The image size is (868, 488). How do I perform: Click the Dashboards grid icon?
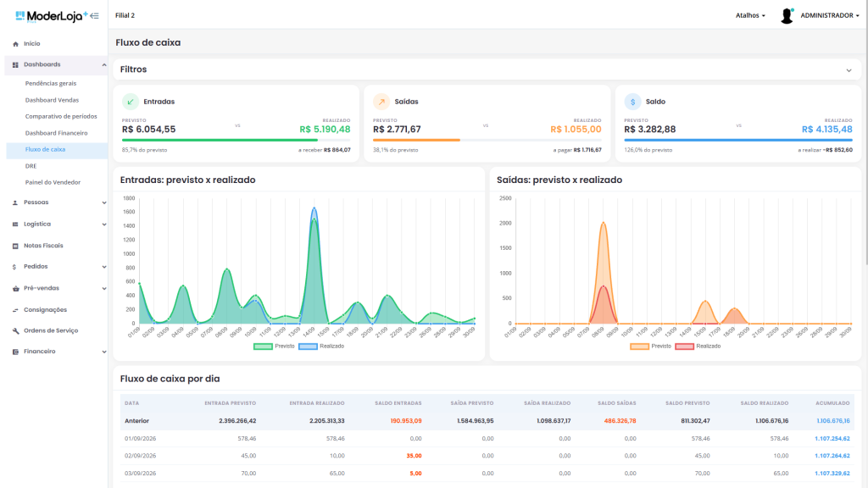point(15,64)
